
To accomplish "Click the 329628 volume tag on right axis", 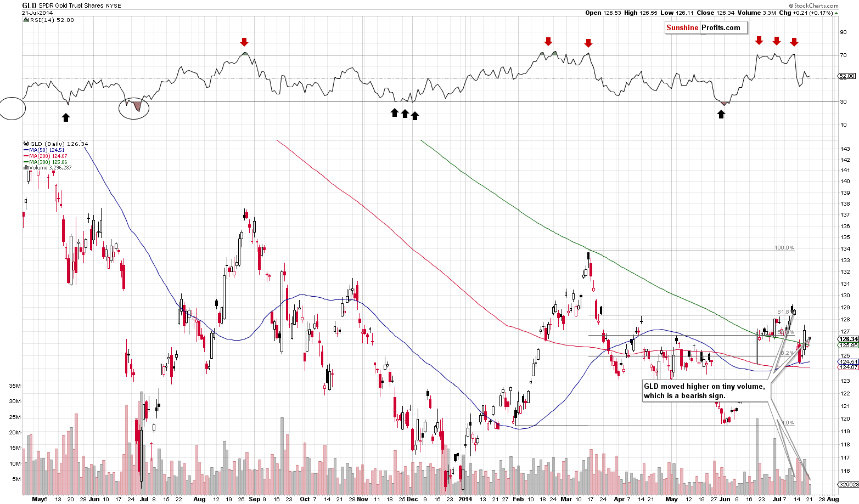I will point(849,484).
